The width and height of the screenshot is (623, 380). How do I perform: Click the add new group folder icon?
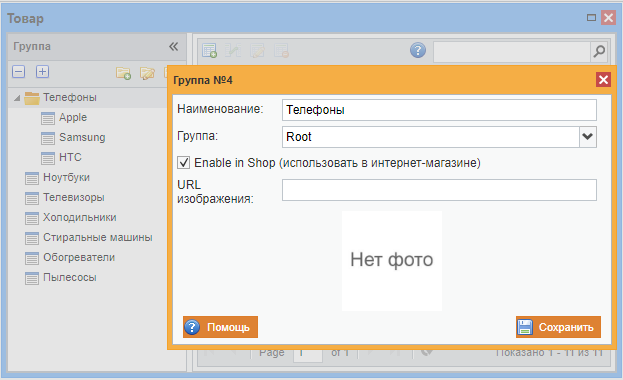pyautogui.click(x=124, y=73)
